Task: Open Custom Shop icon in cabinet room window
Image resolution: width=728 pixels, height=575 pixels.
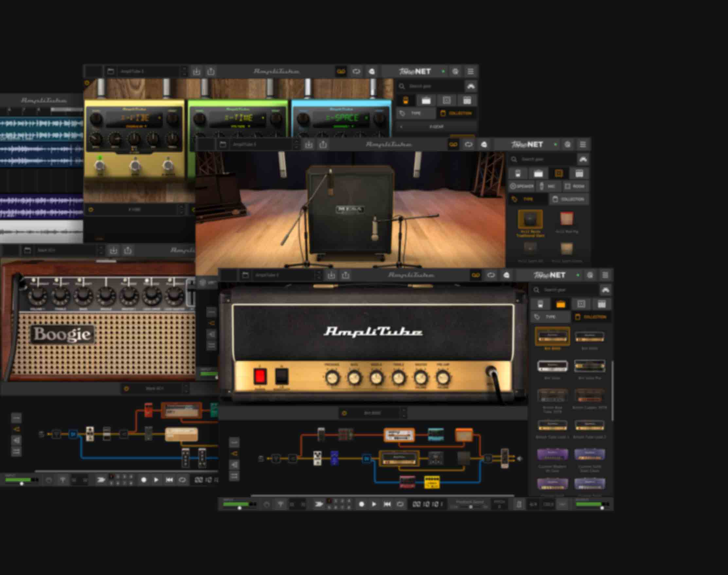Action: (583, 159)
